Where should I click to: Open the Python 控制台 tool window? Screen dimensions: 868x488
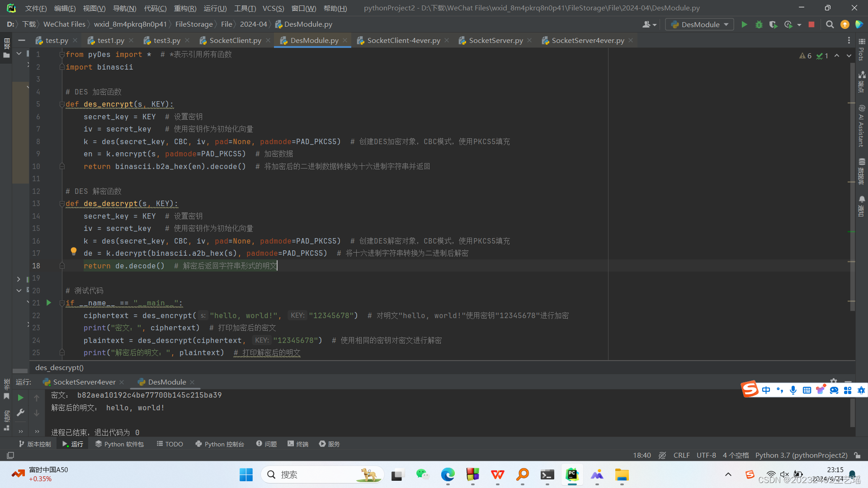tap(220, 444)
